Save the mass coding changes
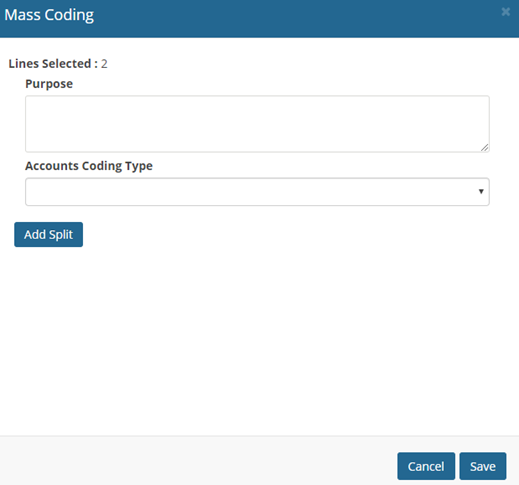This screenshot has height=485, width=519. pyautogui.click(x=483, y=466)
